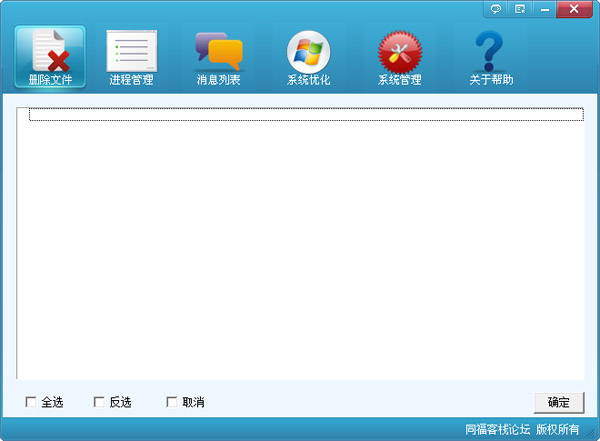600x441 pixels.
Task: Open the 进程管理 process manager icon
Action: [131, 56]
